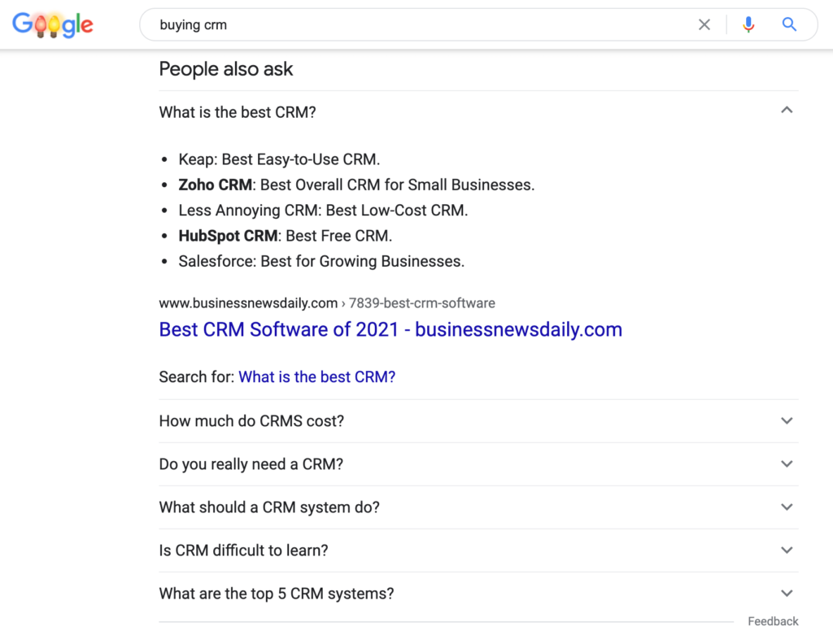This screenshot has width=833, height=644.
Task: Collapse the 'What is the best CRM?' question
Action: [787, 108]
